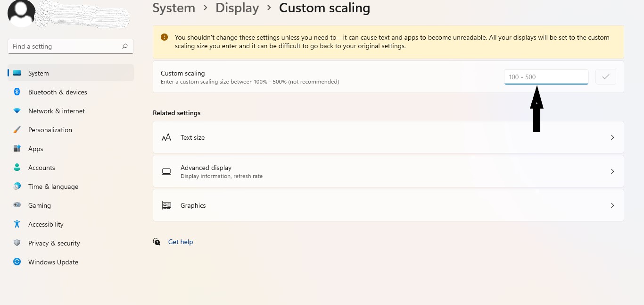This screenshot has width=644, height=305.
Task: Click the user profile avatar picture
Action: point(22,12)
